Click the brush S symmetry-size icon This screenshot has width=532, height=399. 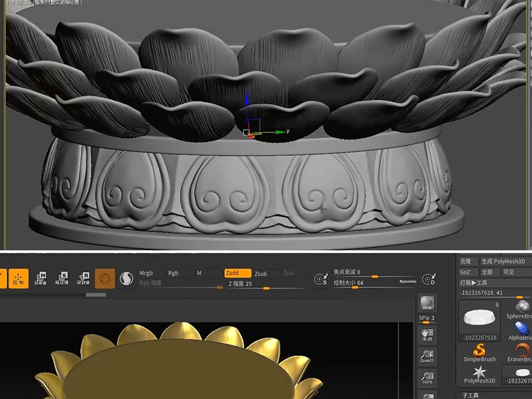click(x=321, y=279)
